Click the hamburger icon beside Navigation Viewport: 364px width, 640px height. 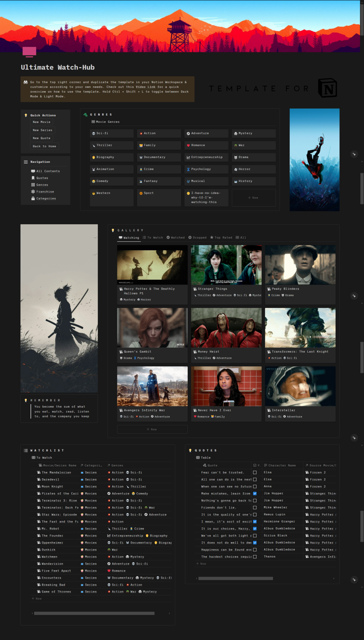click(x=26, y=162)
